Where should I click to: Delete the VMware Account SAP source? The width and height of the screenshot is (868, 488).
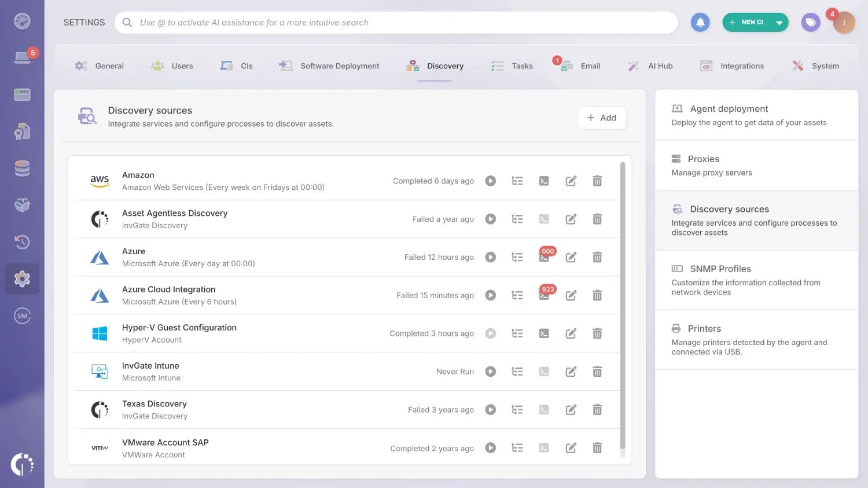(597, 448)
